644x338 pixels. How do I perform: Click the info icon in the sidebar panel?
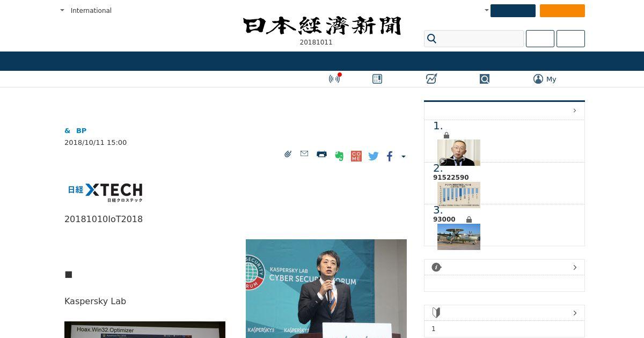coord(436,267)
